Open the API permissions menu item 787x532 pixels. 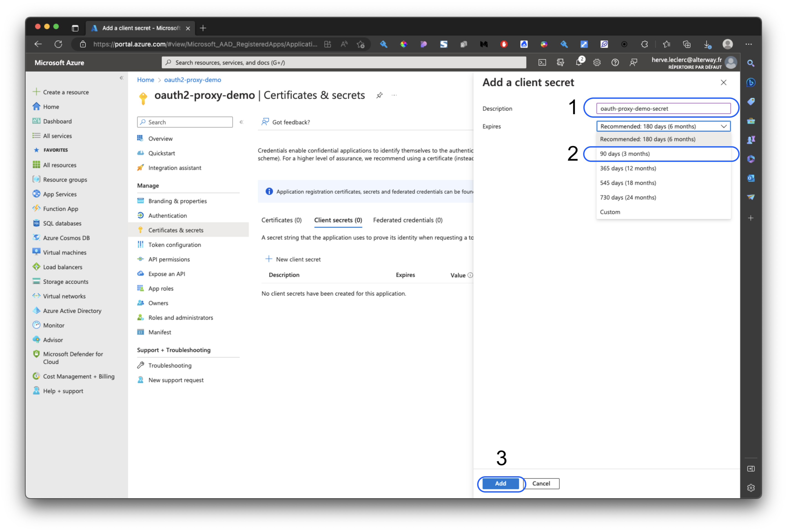[169, 259]
